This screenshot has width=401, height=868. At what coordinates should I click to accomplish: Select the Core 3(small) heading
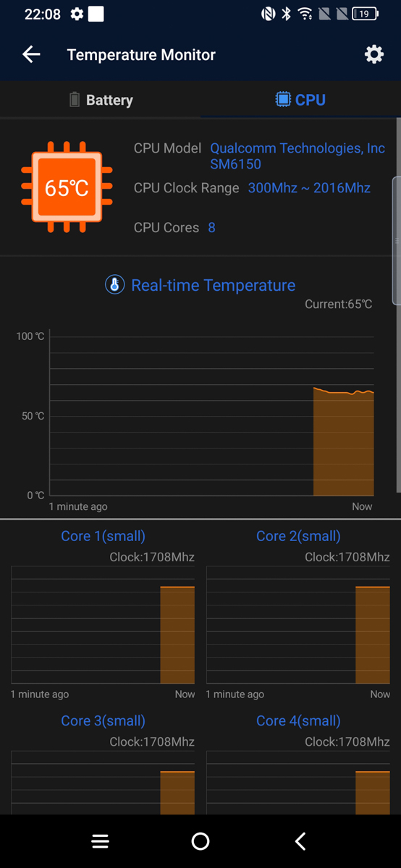tap(103, 720)
